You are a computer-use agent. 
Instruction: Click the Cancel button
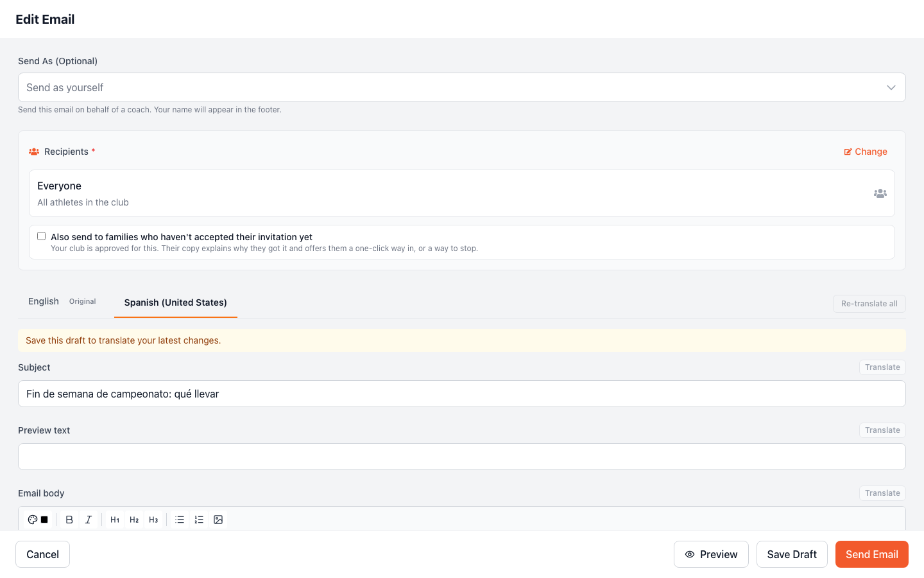pos(43,554)
